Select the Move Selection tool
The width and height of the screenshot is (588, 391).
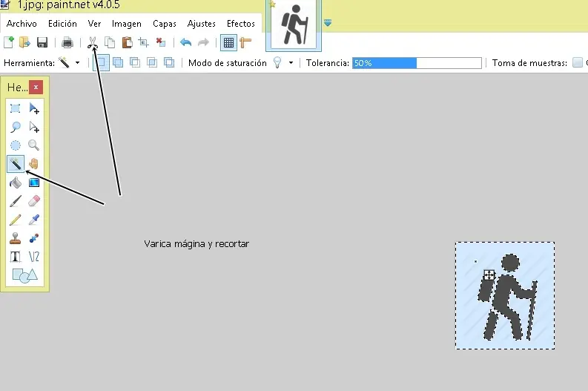34,127
